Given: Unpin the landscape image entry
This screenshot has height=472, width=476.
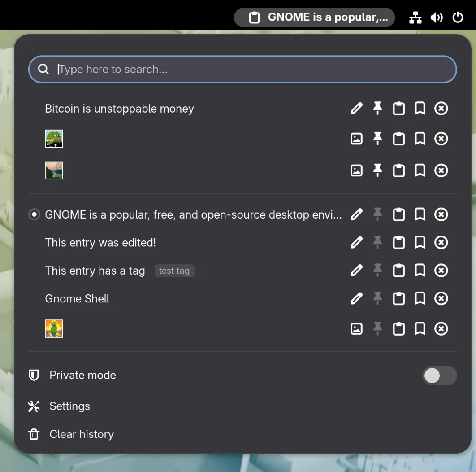Looking at the screenshot, I should (377, 170).
